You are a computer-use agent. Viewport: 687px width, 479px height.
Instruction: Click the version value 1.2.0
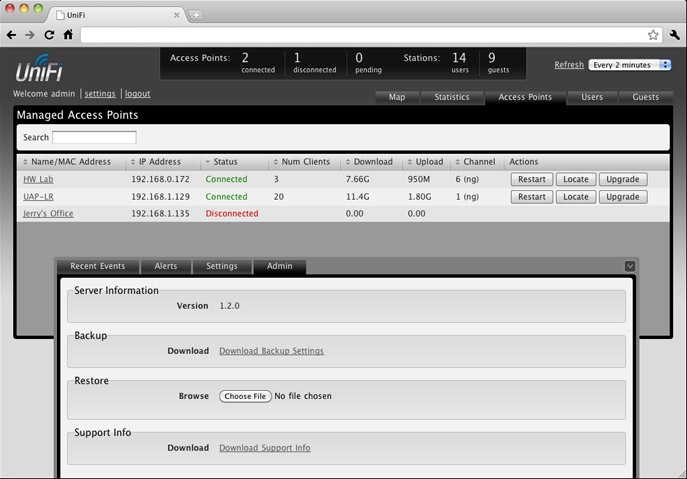click(230, 306)
